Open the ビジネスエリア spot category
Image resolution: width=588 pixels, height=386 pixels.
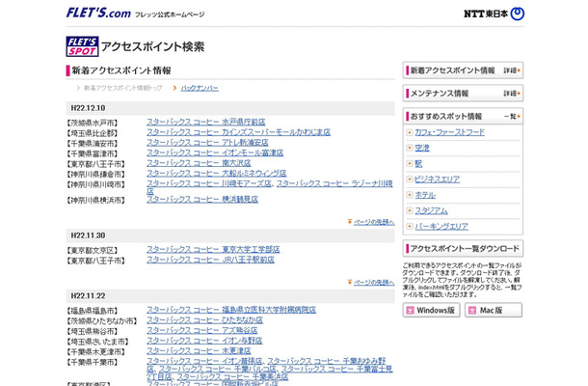point(437,179)
